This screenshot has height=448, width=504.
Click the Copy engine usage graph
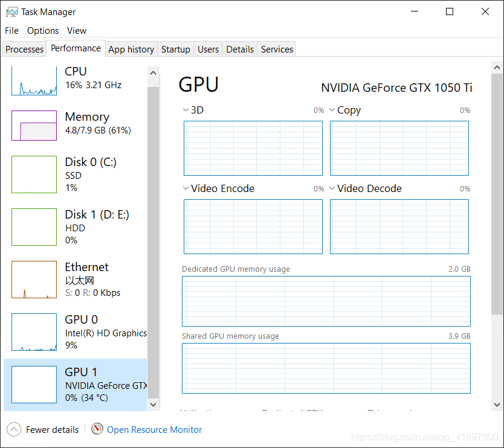tap(399, 148)
